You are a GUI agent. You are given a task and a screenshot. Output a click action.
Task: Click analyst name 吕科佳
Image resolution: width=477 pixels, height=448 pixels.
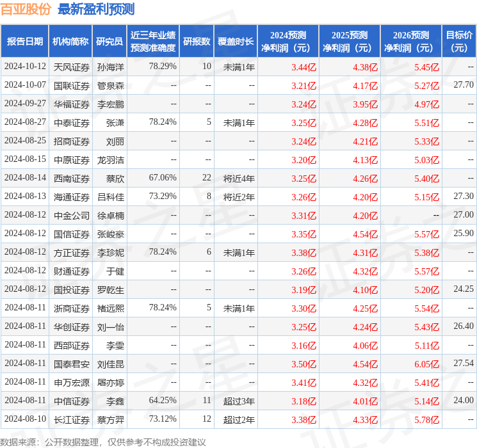pyautogui.click(x=111, y=197)
